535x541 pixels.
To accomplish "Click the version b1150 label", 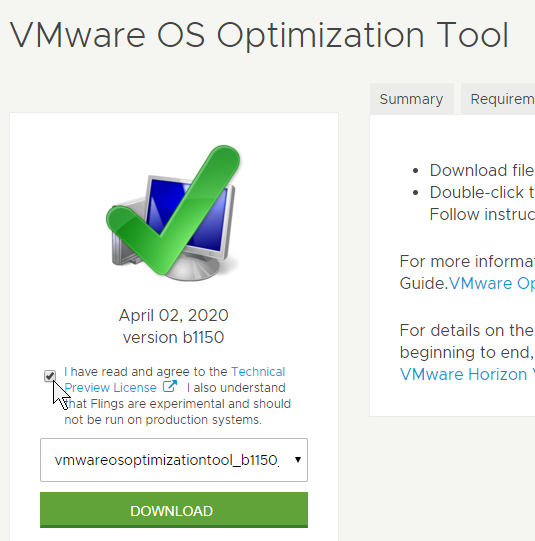I will (x=174, y=337).
